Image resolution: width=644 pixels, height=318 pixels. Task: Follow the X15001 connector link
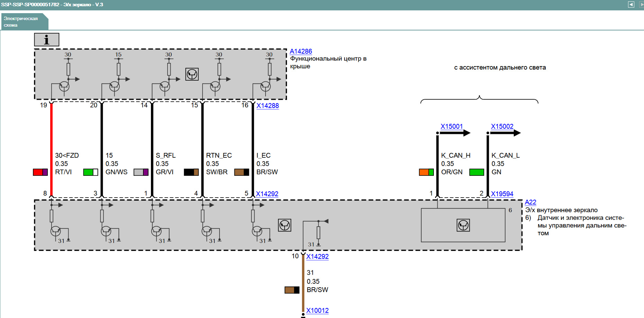click(x=451, y=126)
